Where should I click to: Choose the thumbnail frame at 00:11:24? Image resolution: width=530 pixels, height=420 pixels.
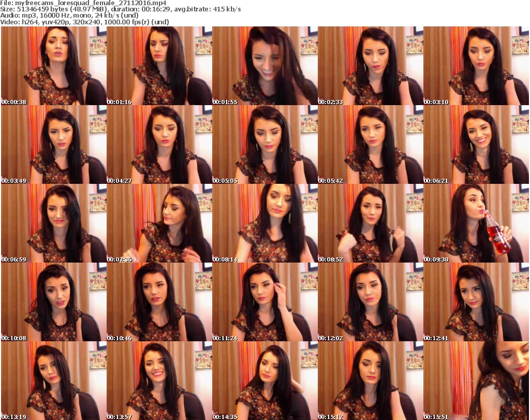[x=265, y=302]
